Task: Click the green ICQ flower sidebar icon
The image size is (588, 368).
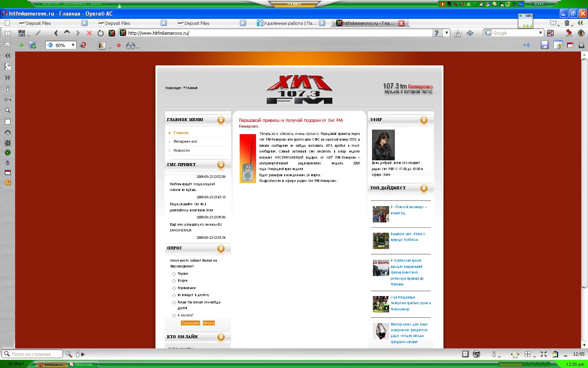Action: (7, 153)
